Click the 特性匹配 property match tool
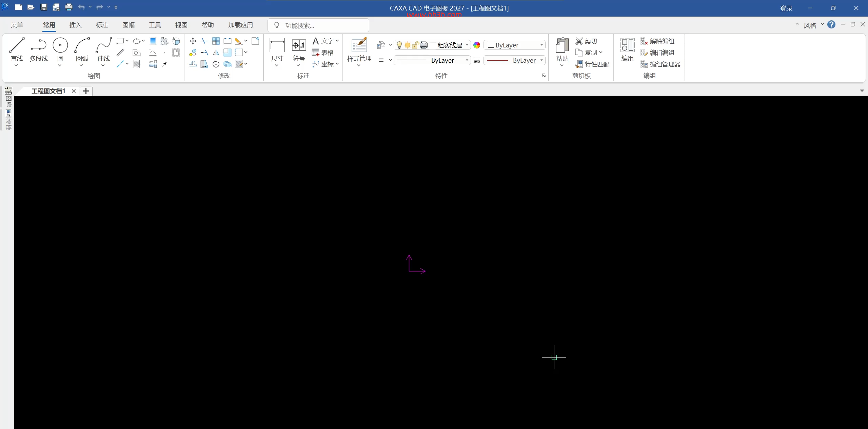This screenshot has width=868, height=429. pyautogui.click(x=592, y=64)
